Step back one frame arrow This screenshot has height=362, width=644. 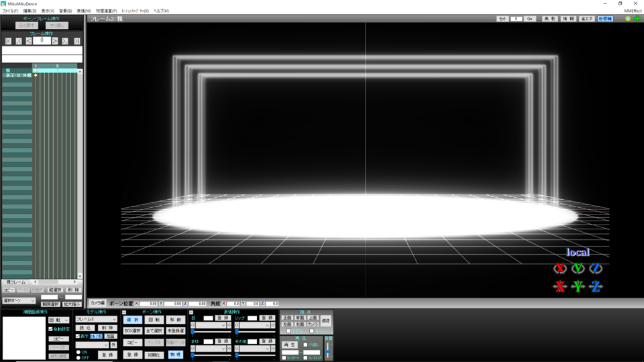point(28,41)
